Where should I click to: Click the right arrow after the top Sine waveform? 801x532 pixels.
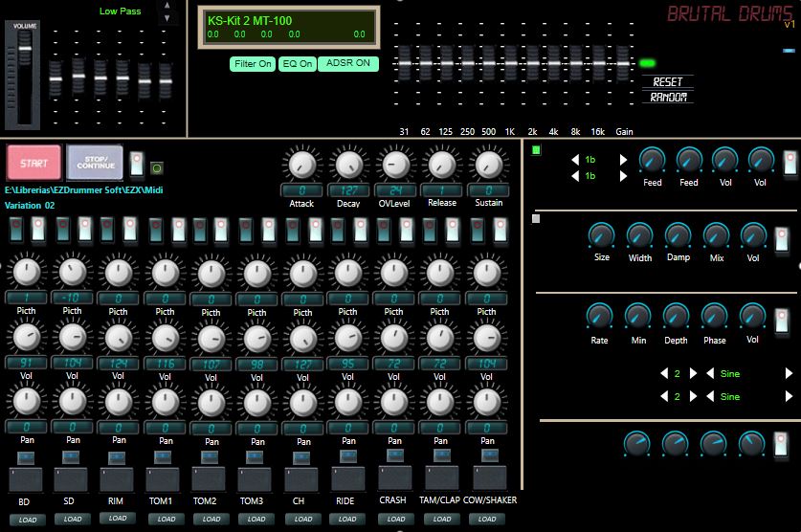[789, 374]
